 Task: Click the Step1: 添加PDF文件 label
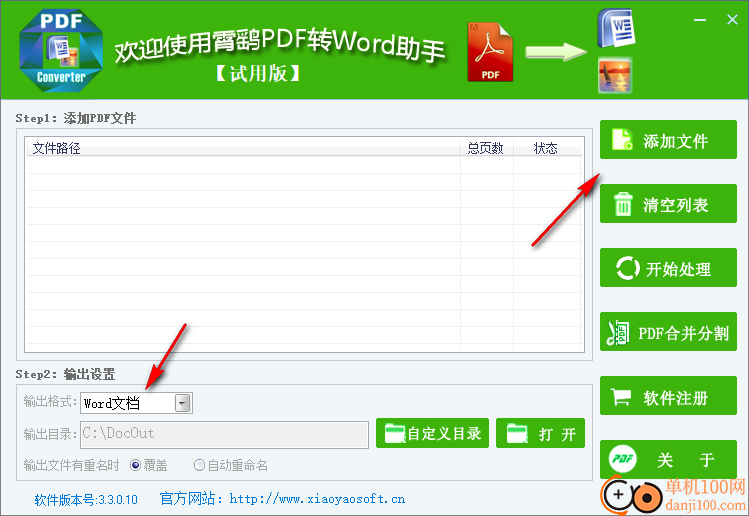coord(75,118)
